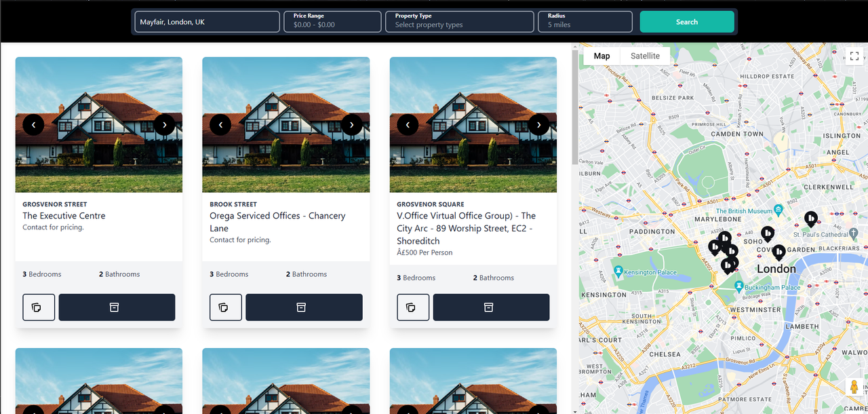This screenshot has width=868, height=414.
Task: Click the Mayfair, London, UK location field
Action: click(x=207, y=22)
